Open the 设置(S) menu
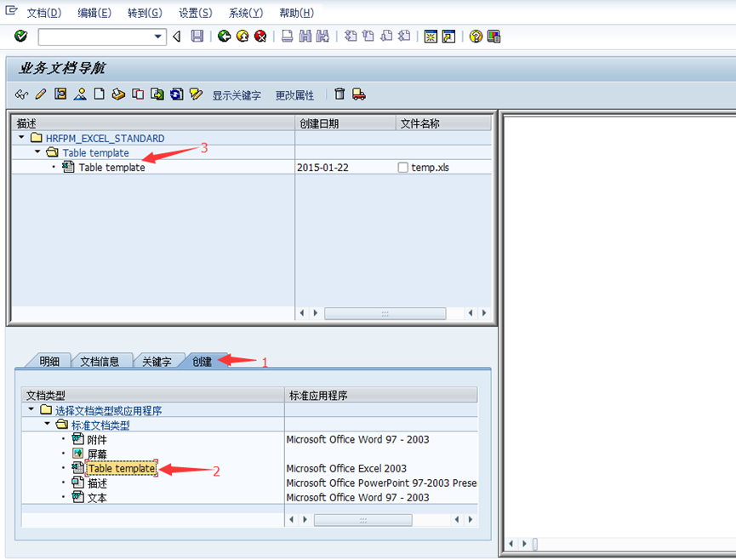Viewport: 736px width, 560px height. (x=195, y=13)
